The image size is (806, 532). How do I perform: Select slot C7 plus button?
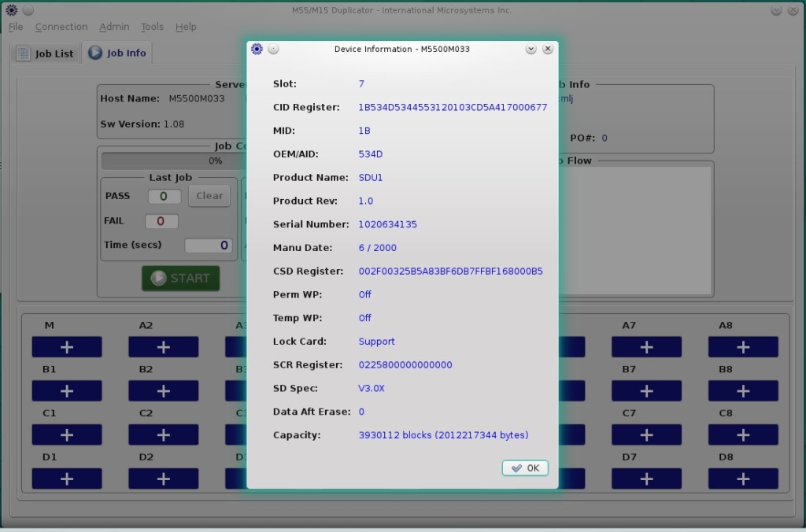tap(647, 435)
